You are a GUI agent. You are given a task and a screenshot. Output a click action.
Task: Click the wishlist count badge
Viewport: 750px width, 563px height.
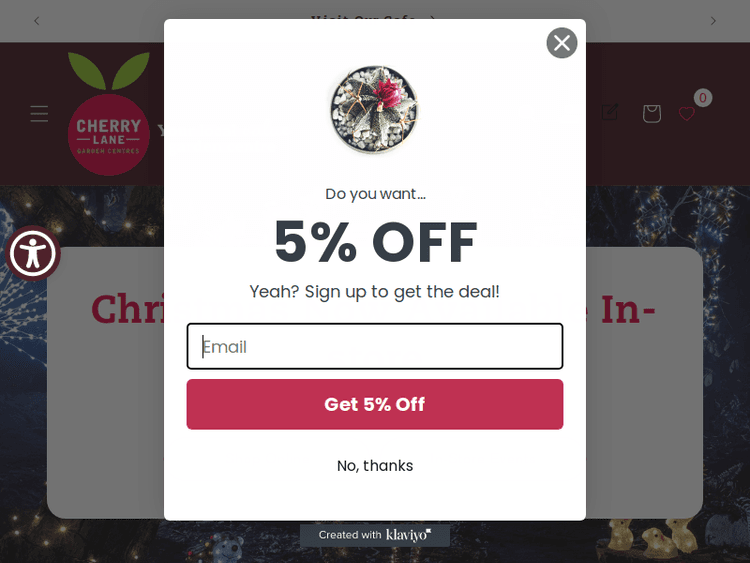[x=703, y=98]
